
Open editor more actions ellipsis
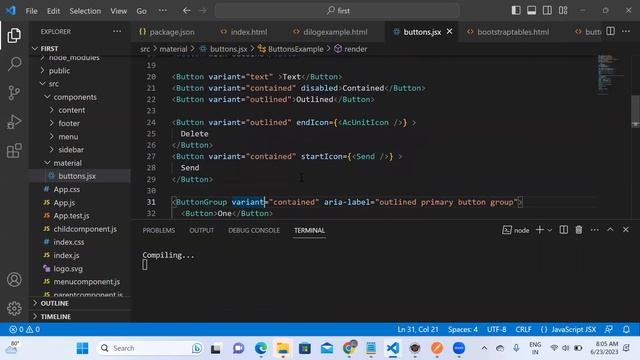(x=626, y=31)
